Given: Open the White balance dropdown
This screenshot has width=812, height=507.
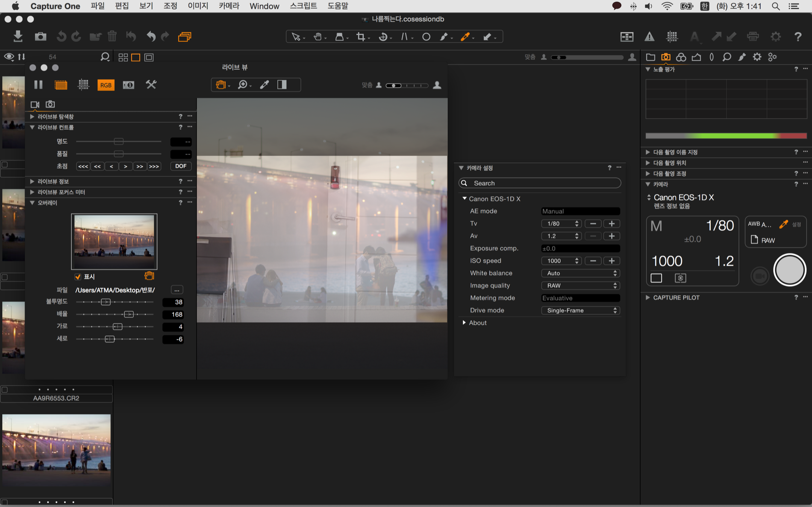Looking at the screenshot, I should pyautogui.click(x=580, y=273).
